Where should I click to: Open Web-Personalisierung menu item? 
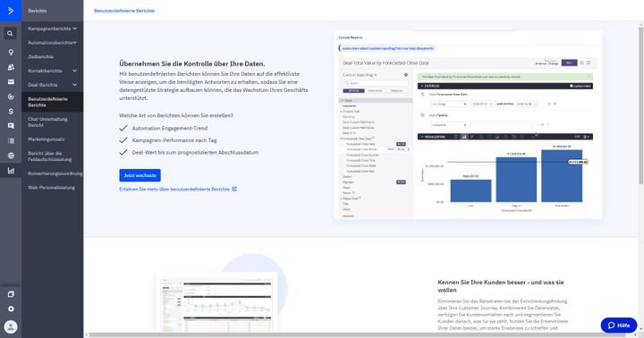pos(51,188)
